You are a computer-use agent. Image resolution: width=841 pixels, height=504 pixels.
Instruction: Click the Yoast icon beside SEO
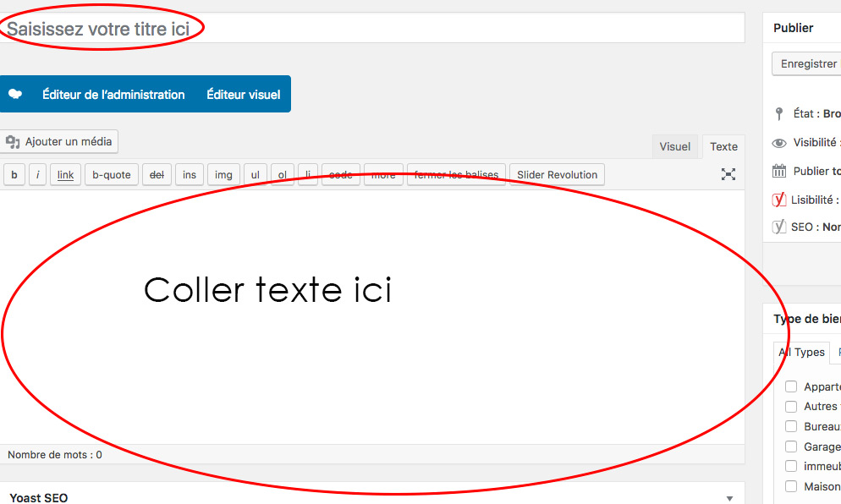pyautogui.click(x=779, y=227)
